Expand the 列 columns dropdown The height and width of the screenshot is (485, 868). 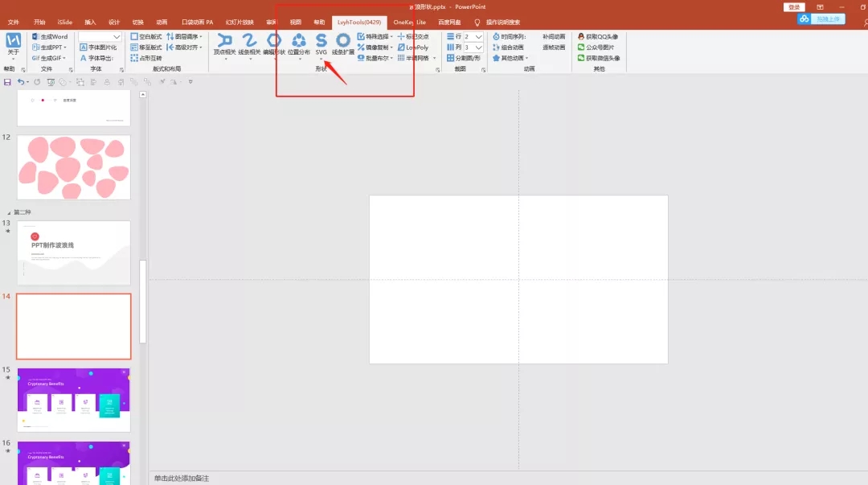pyautogui.click(x=479, y=47)
